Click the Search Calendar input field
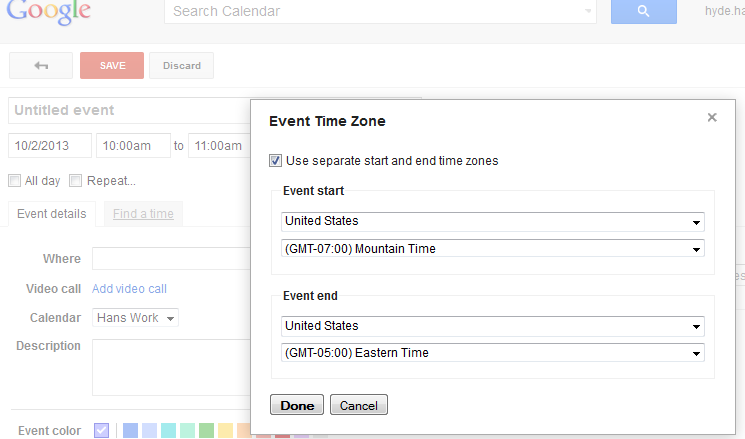This screenshot has height=439, width=745. click(x=375, y=12)
